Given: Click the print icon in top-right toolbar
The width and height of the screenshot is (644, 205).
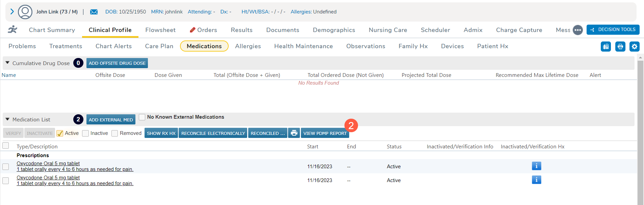Looking at the screenshot, I should 620,47.
